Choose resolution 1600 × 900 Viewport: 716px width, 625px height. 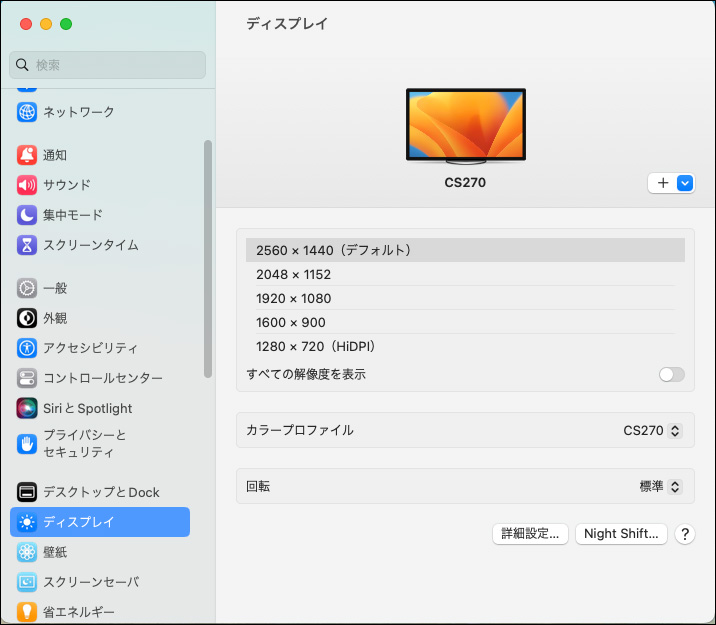tap(465, 322)
